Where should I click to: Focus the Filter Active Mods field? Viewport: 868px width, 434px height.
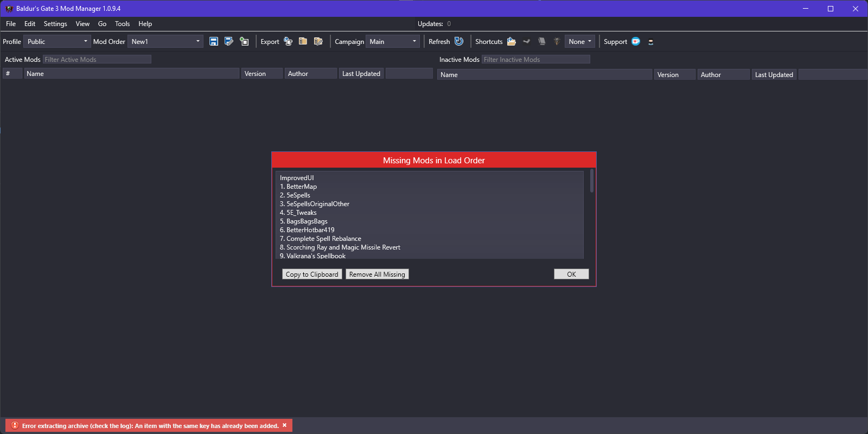97,59
